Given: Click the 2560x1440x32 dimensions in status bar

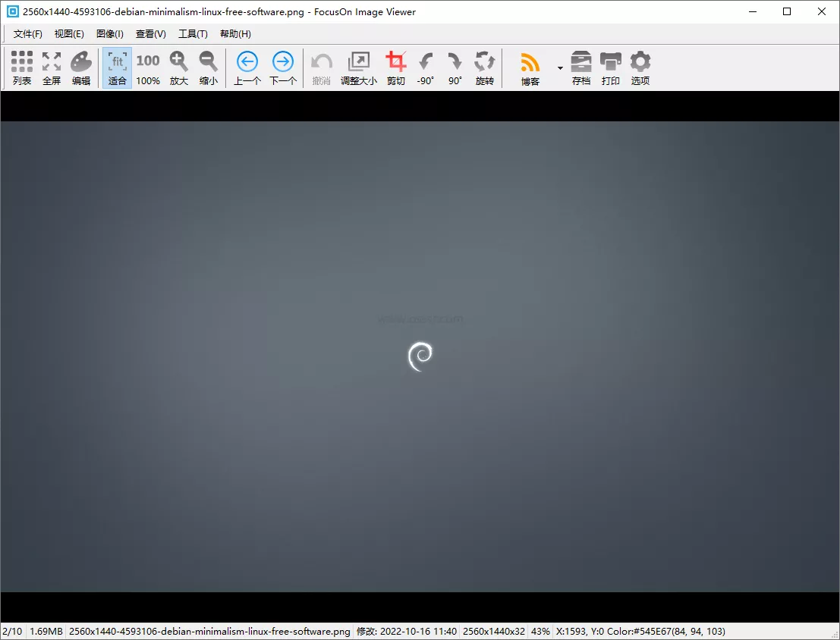Looking at the screenshot, I should (494, 632).
